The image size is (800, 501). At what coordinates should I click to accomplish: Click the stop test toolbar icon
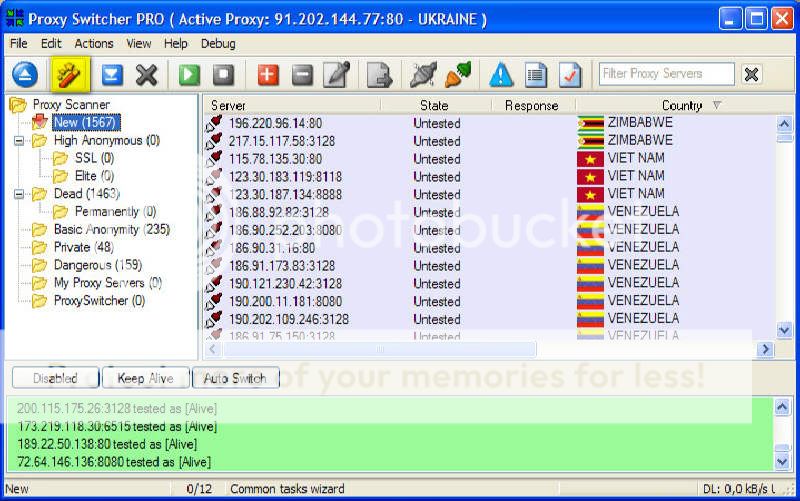pyautogui.click(x=224, y=75)
